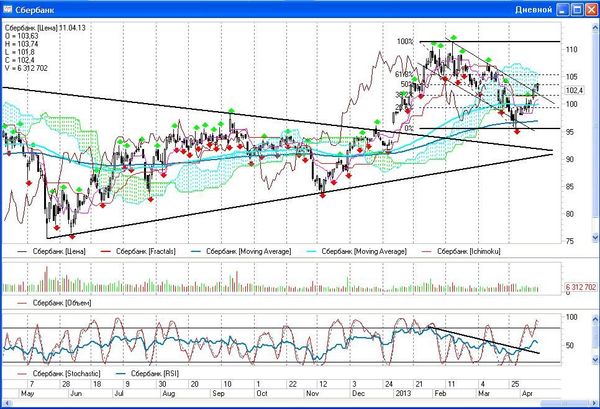
Task: Click the L = 101,8 low price readout
Action: (x=20, y=52)
